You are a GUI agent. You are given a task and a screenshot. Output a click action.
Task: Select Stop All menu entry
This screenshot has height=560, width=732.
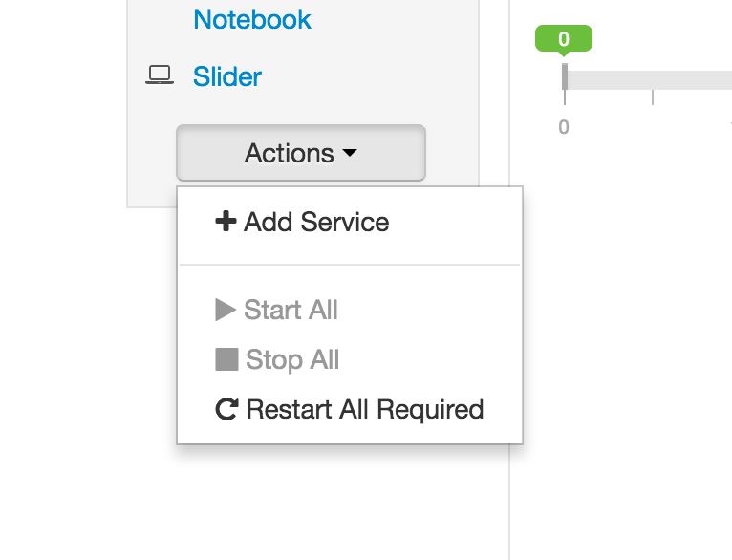coord(291,360)
